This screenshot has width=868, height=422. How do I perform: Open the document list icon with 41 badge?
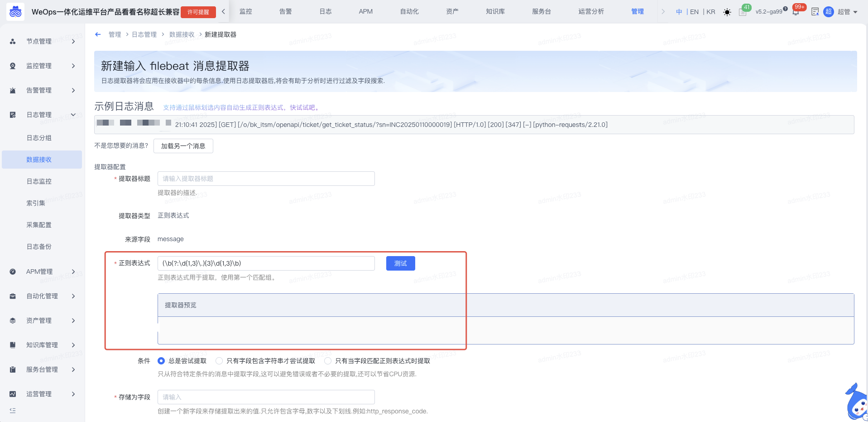click(743, 12)
